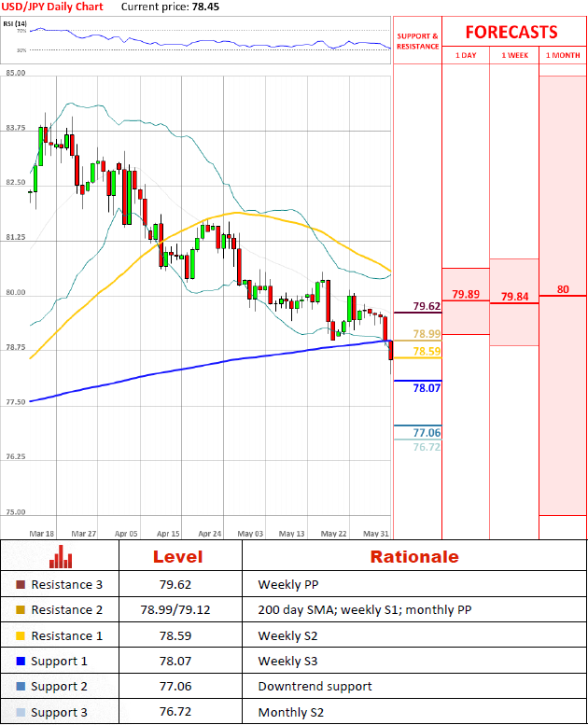The image size is (588, 725).
Task: Select the '1 DAY' forecast column header
Action: pyautogui.click(x=466, y=55)
